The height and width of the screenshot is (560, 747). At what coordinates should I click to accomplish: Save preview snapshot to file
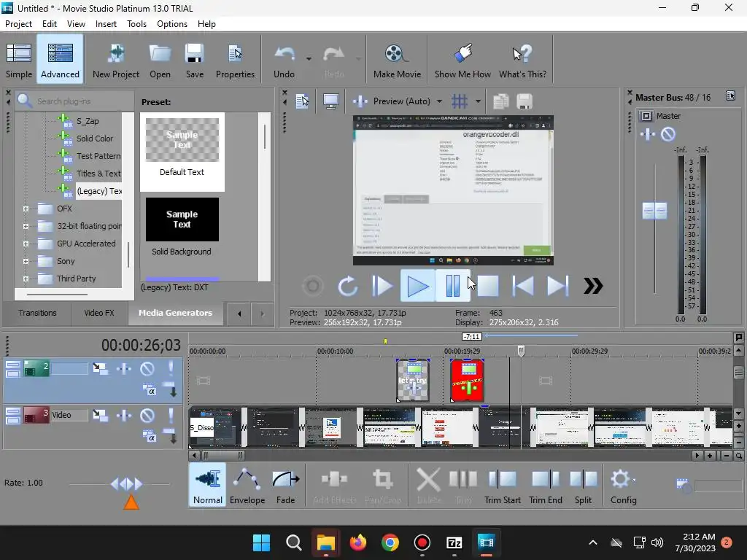(x=524, y=101)
